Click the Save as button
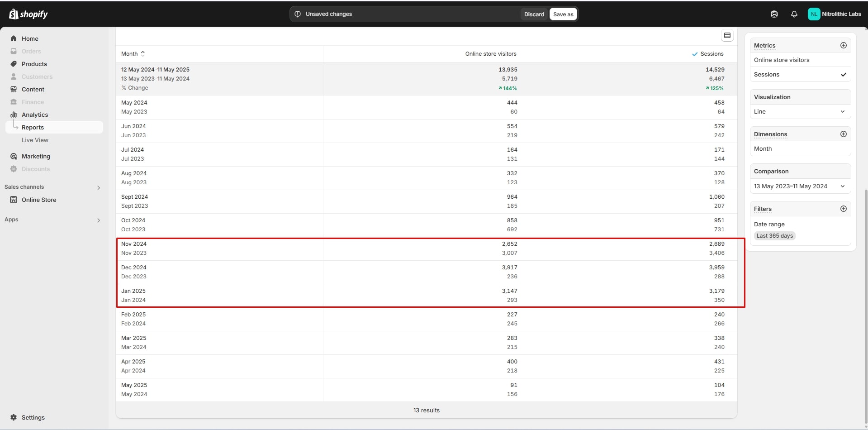This screenshot has height=430, width=868. point(563,14)
